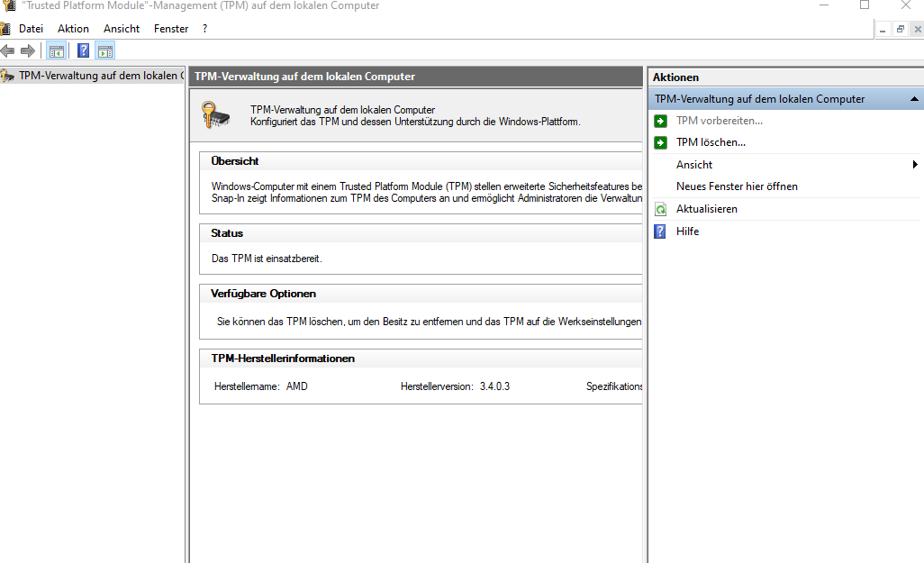Screen dimensions: 924x563
Task: Click the blue help icon in toolbar
Action: 84,51
